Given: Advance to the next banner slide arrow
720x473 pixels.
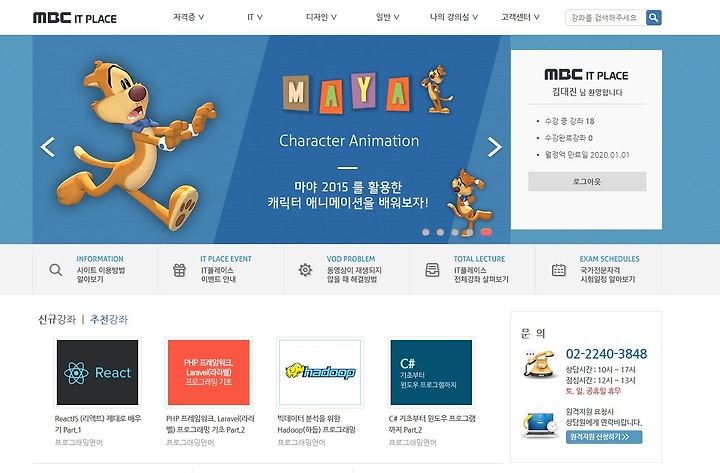Looking at the screenshot, I should (495, 147).
